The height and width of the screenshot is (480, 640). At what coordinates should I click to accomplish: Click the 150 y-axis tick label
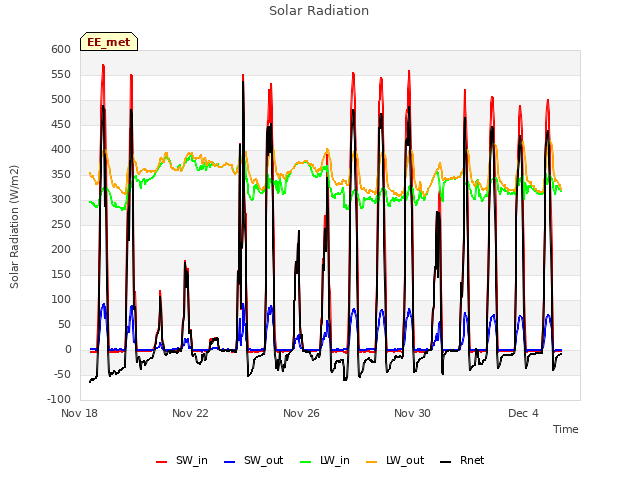61,274
